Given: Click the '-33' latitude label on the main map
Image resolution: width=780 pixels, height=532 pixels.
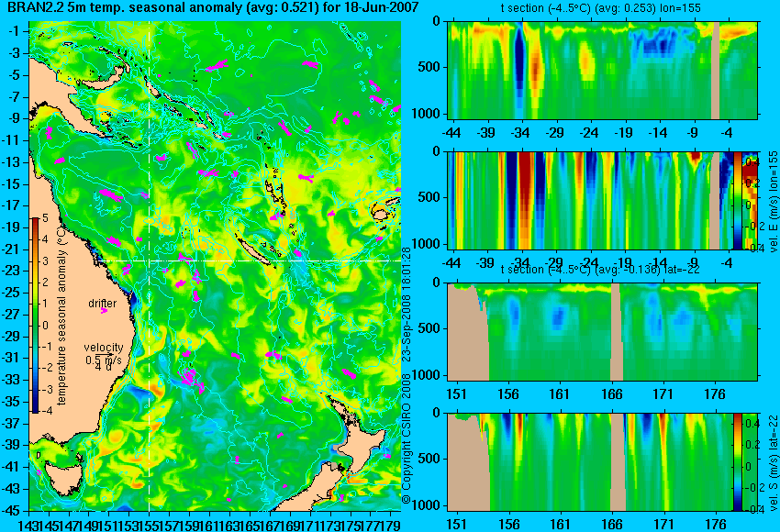Looking at the screenshot, I should click(11, 380).
